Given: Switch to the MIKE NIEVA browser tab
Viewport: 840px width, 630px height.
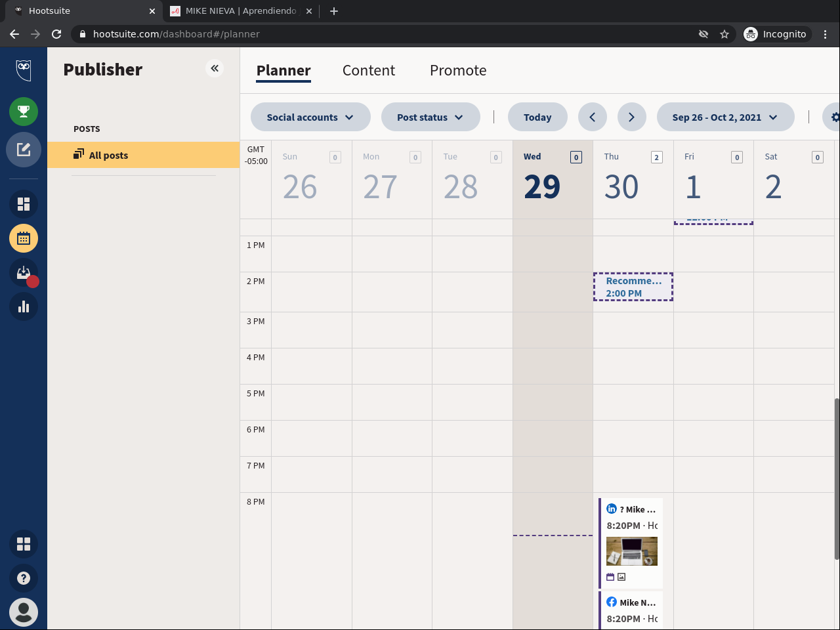Looking at the screenshot, I should 241,11.
